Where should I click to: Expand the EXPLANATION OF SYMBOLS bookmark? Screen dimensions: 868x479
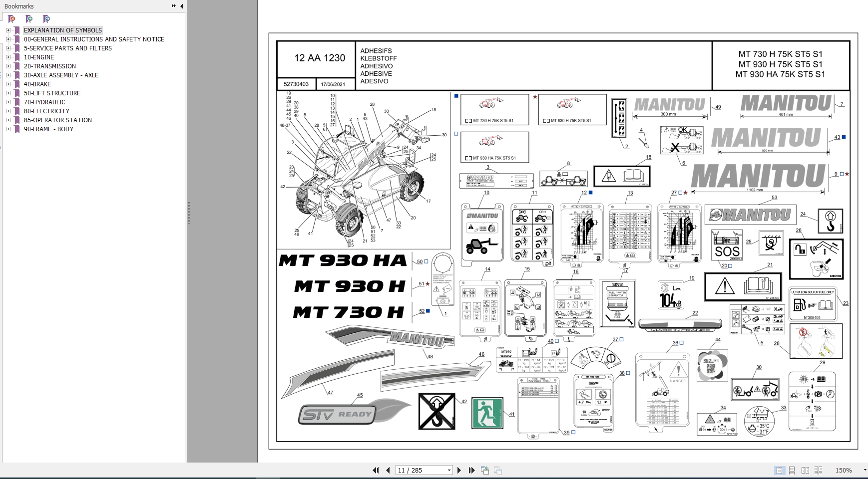[8, 30]
